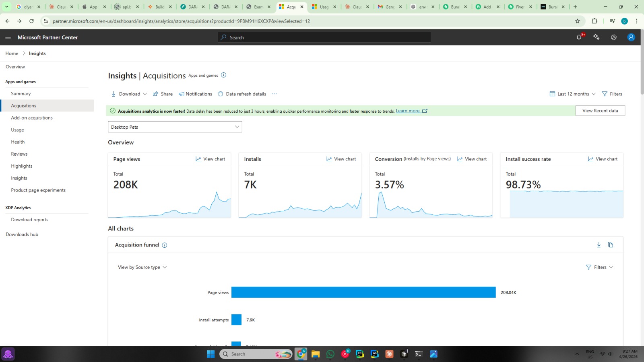Viewport: 644px width, 362px height.
Task: Reload the page
Action: (31, 21)
